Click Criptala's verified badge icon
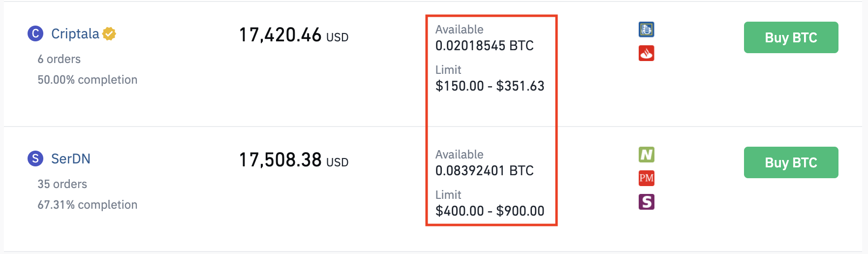868x254 pixels. pyautogui.click(x=109, y=33)
